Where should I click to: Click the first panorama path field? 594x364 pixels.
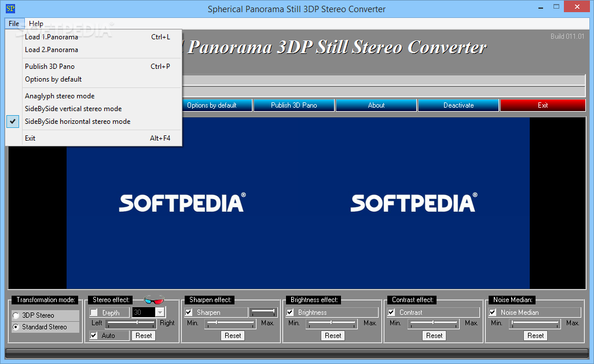tap(384, 80)
